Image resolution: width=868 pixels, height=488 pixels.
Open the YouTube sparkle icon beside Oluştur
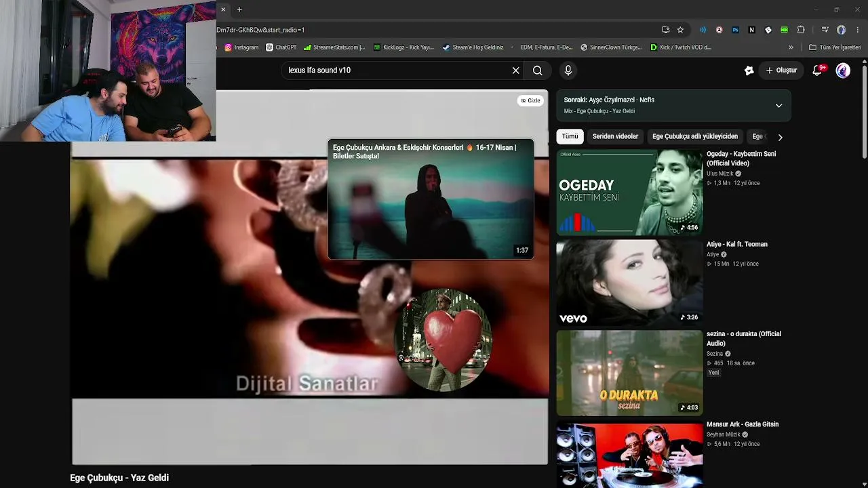point(749,70)
